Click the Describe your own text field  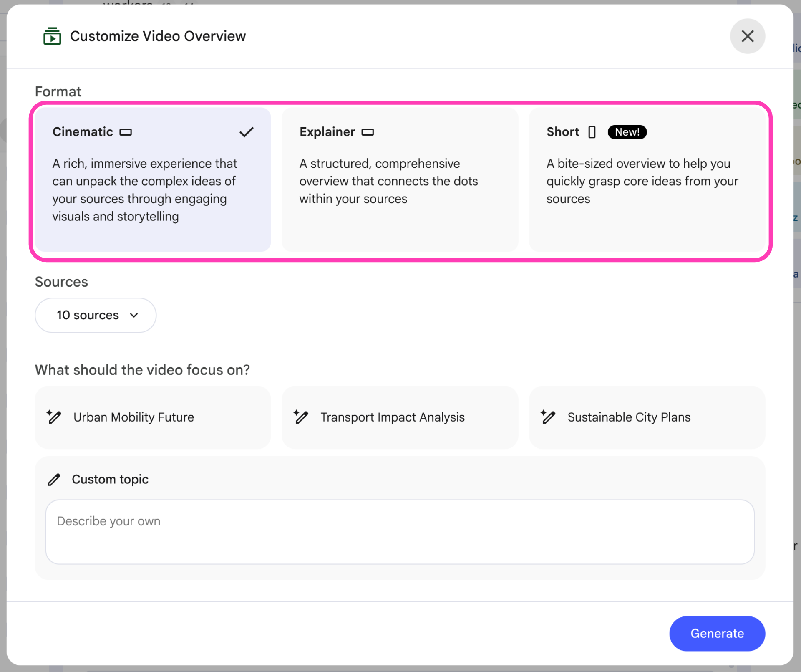400,532
